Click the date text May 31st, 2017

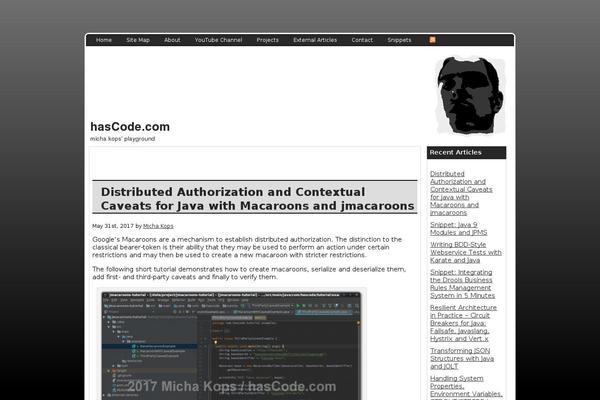click(x=113, y=226)
